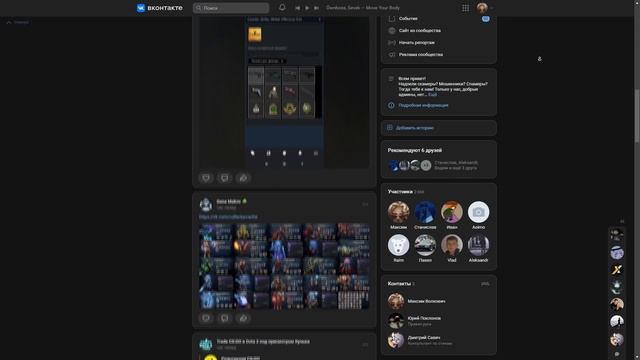The height and width of the screenshot is (360, 640).
Task: Like the Dota Maker post
Action: tap(206, 318)
